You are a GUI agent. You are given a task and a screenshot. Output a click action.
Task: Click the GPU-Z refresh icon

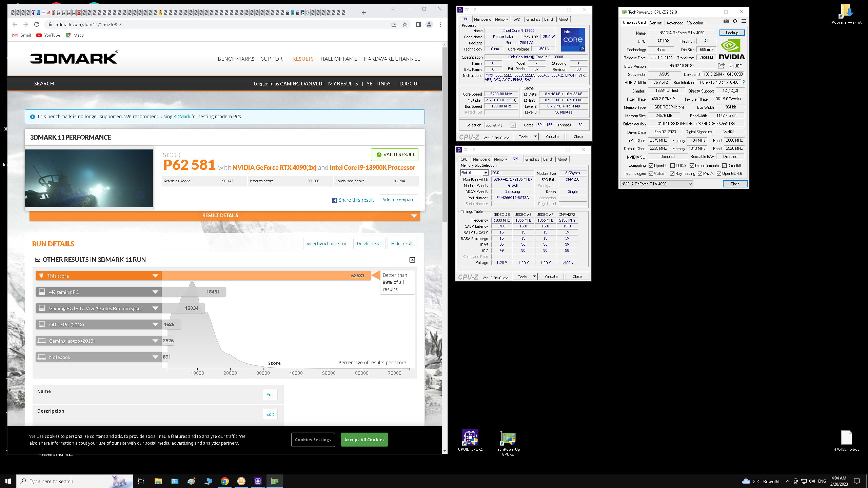click(735, 21)
